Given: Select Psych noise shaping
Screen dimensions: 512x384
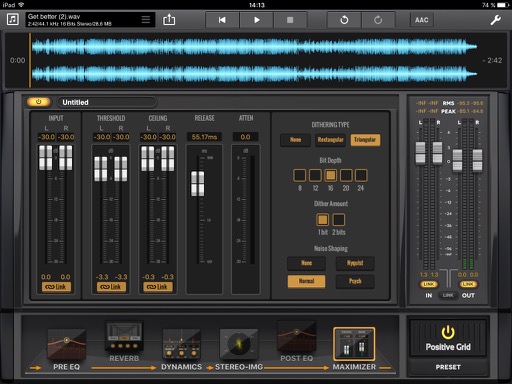Looking at the screenshot, I should click(355, 281).
